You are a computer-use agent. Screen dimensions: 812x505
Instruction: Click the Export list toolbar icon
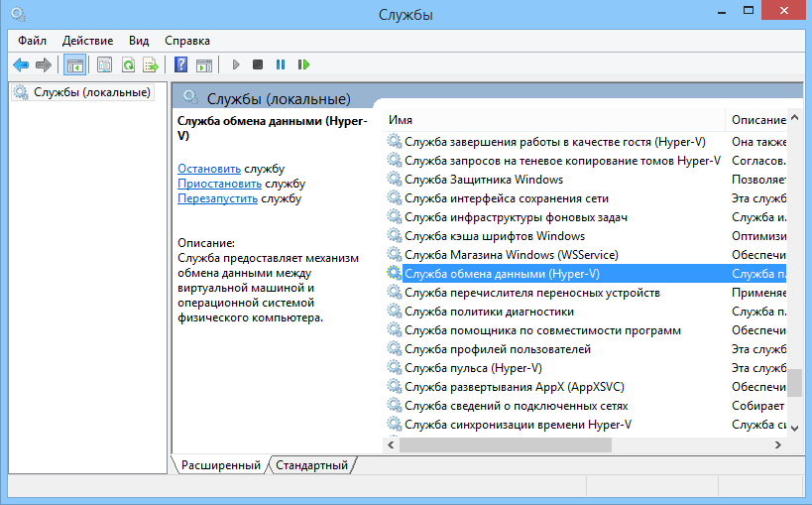(x=151, y=64)
